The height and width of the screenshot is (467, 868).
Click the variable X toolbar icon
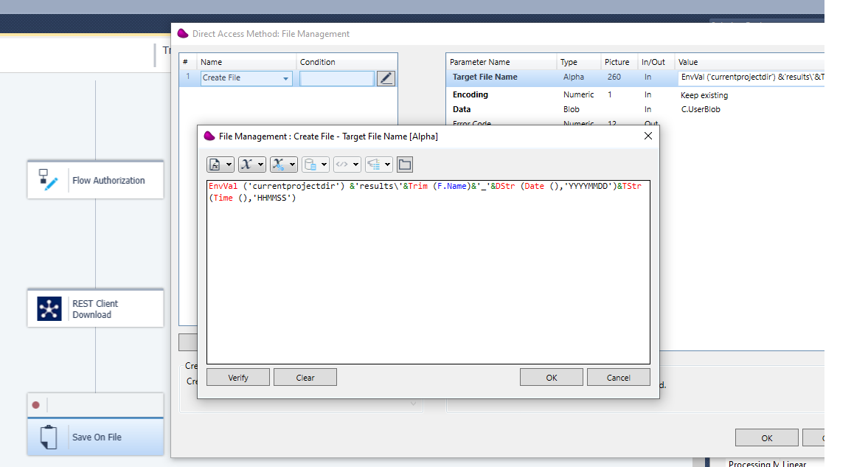[x=247, y=164]
